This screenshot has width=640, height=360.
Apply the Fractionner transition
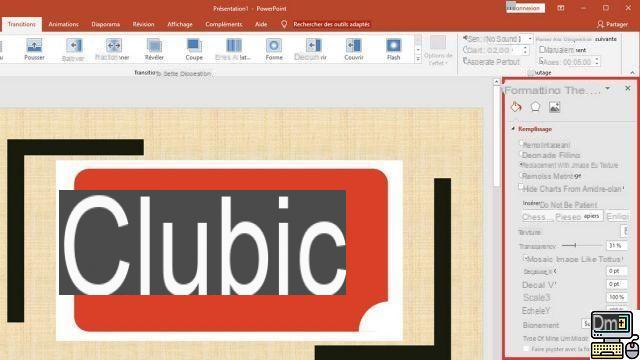point(113,49)
